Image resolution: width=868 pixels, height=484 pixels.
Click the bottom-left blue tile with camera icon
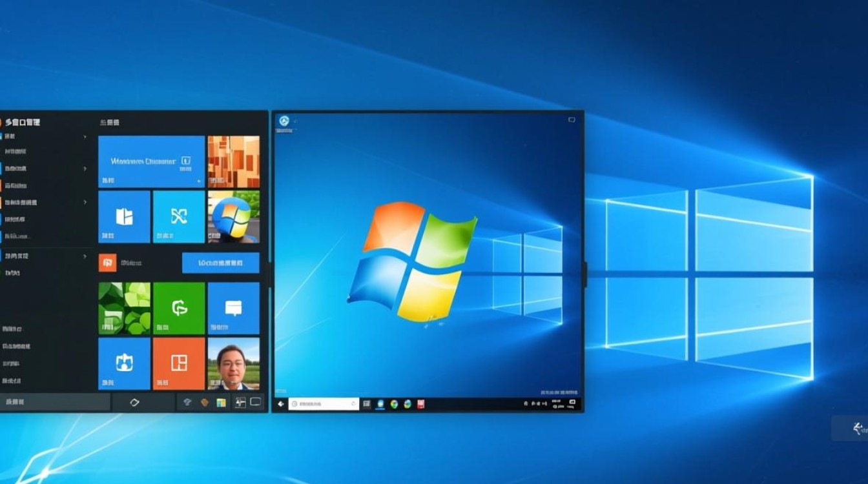pyautogui.click(x=124, y=363)
